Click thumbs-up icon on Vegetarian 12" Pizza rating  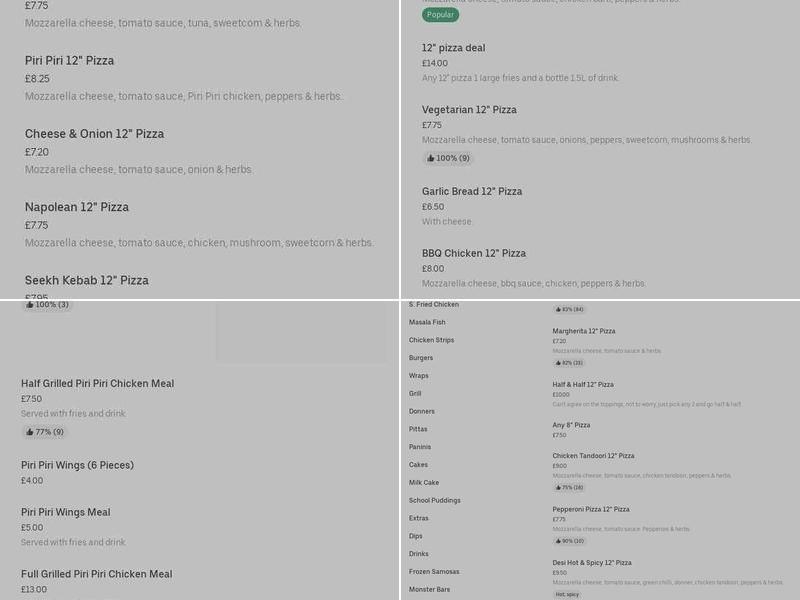[x=431, y=158]
